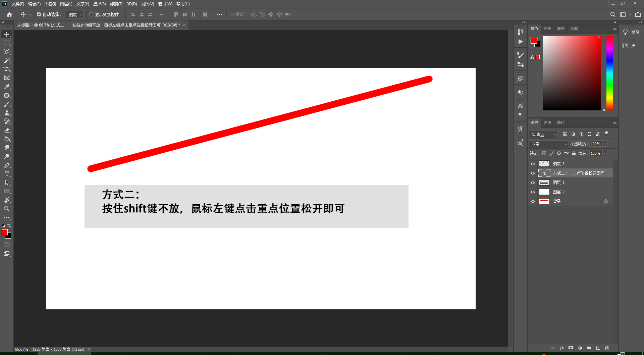Switch to the 色板 tab
This screenshot has height=355, width=644.
click(547, 29)
